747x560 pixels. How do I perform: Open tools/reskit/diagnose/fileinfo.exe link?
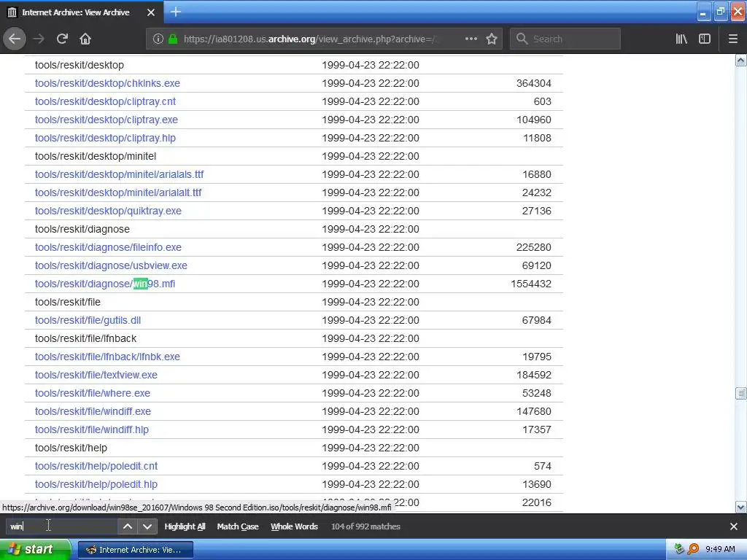click(x=108, y=248)
